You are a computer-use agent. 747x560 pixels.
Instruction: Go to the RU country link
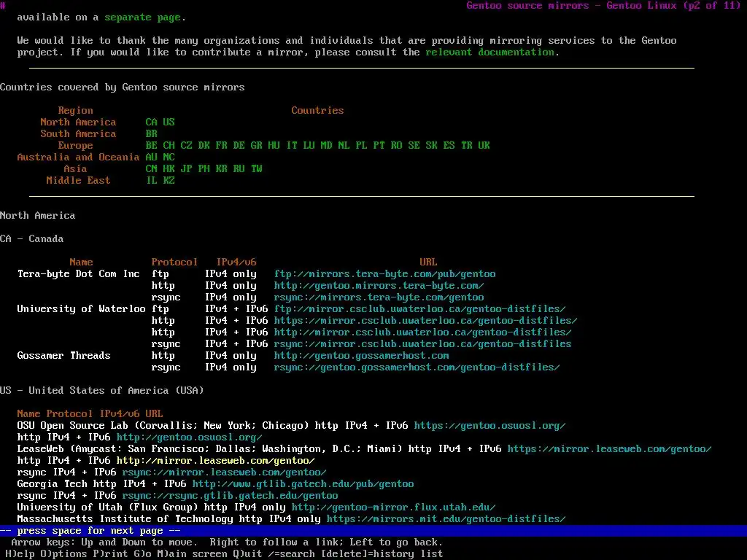click(x=239, y=169)
